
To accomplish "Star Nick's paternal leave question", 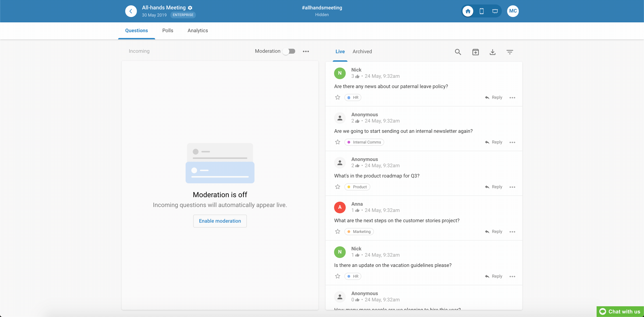I will (337, 97).
